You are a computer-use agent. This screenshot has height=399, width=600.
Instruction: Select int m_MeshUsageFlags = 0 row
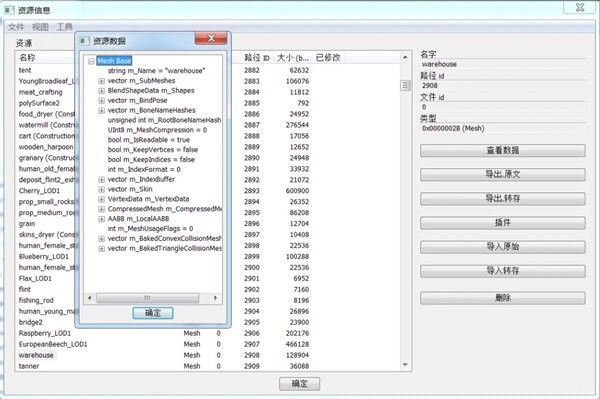(150, 229)
